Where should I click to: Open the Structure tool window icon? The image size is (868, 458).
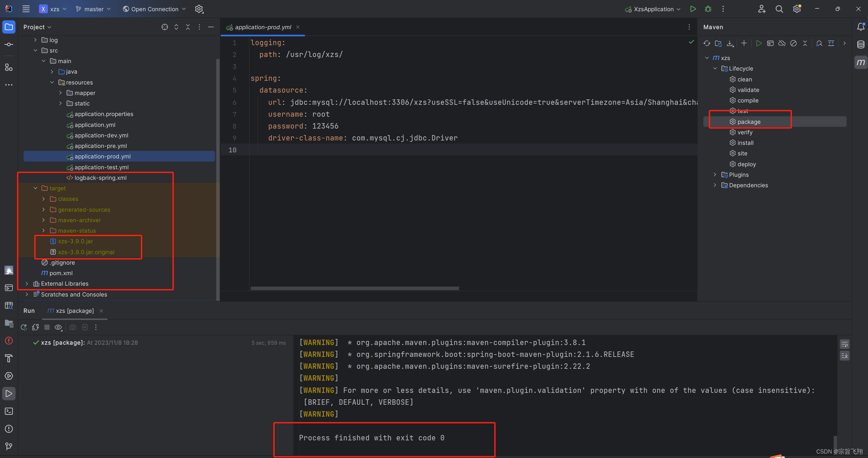(9, 67)
